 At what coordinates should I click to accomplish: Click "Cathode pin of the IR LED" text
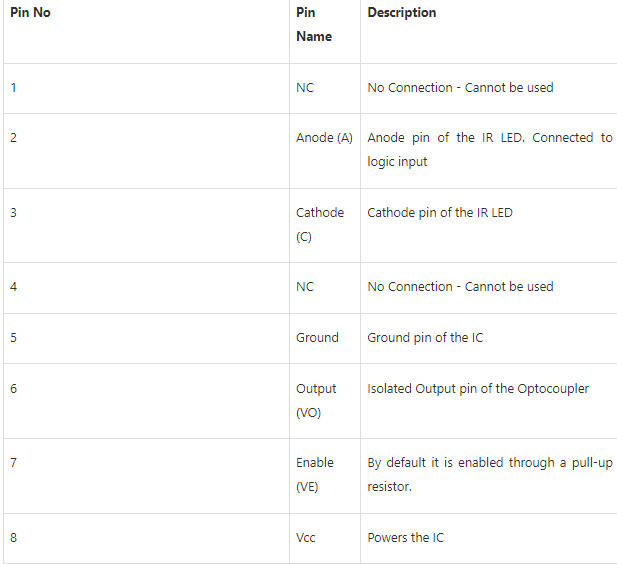pyautogui.click(x=440, y=213)
